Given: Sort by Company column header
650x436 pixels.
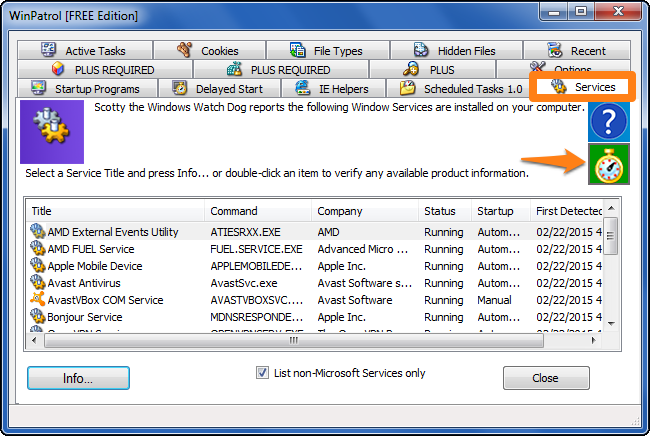Looking at the screenshot, I should tap(365, 211).
